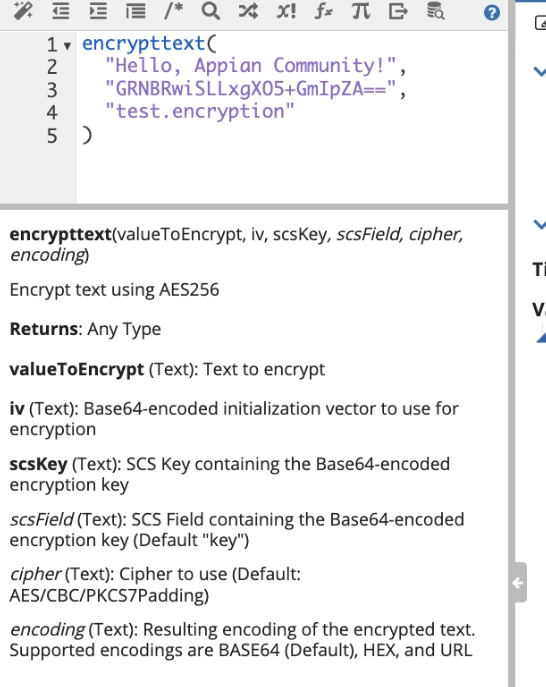This screenshot has height=687, width=546.
Task: Open the fx function picker icon
Action: pyautogui.click(x=323, y=11)
